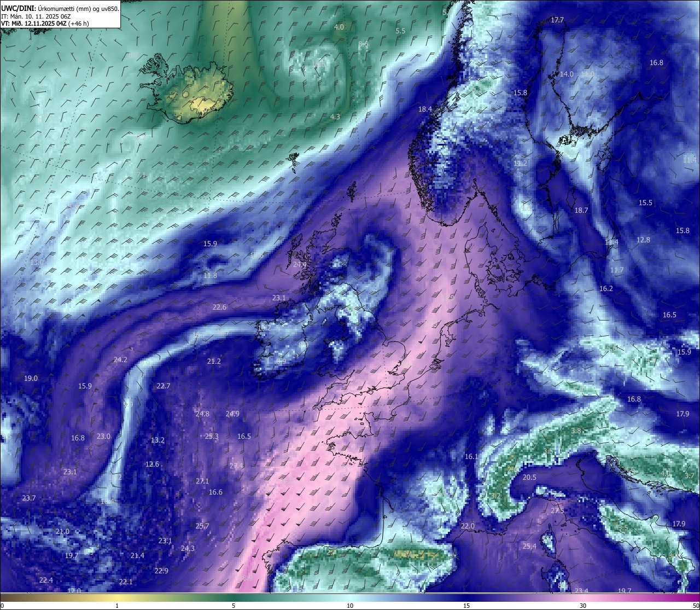700x610 pixels.
Task: Click the '25.3' value label
Action: pyautogui.click(x=212, y=437)
